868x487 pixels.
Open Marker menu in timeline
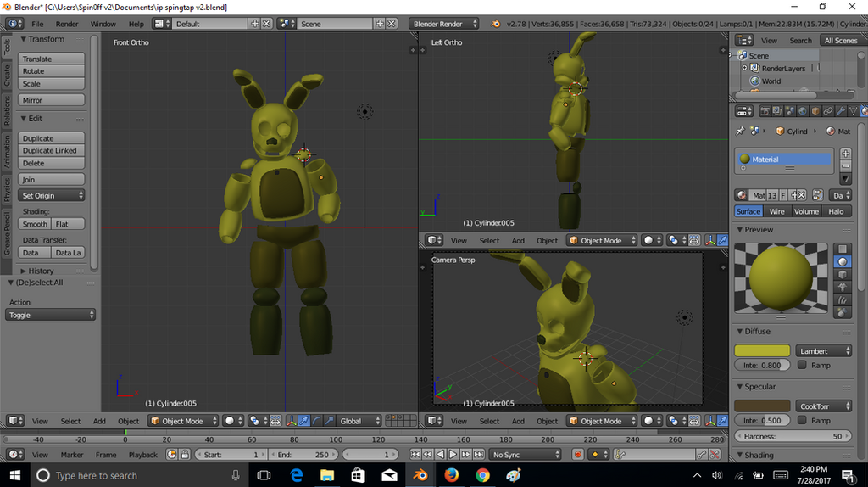72,454
